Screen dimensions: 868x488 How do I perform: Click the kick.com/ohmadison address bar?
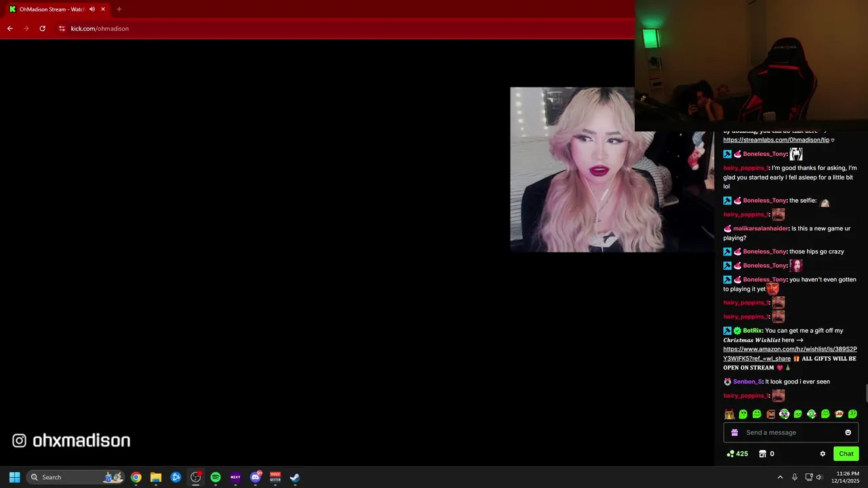coord(100,28)
